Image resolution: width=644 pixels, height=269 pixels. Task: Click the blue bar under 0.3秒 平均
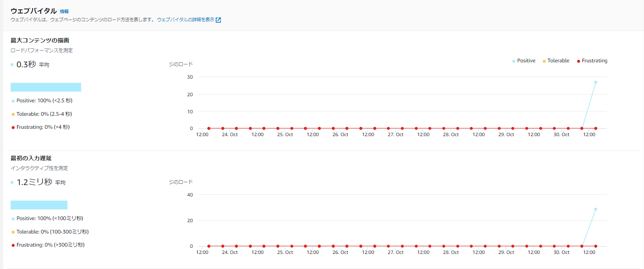46,87
